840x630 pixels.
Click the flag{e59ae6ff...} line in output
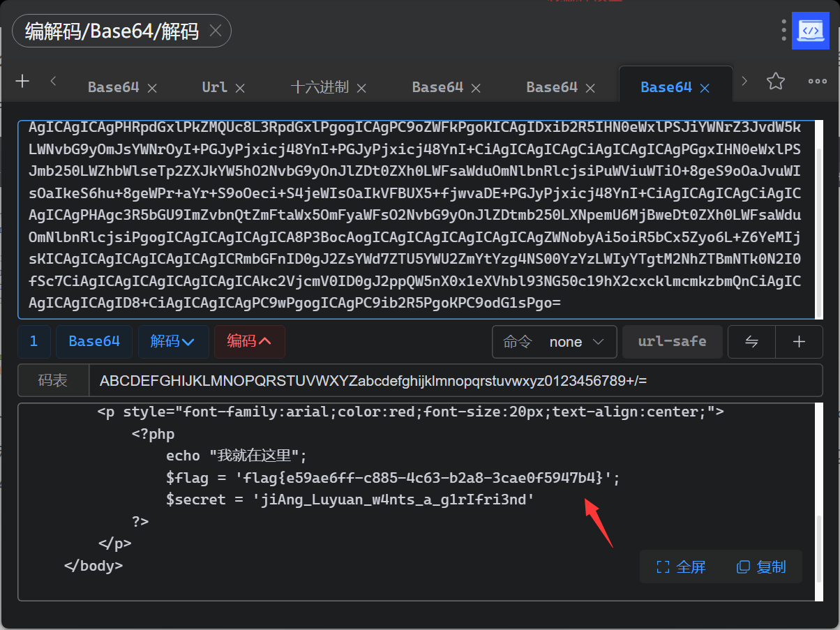393,478
